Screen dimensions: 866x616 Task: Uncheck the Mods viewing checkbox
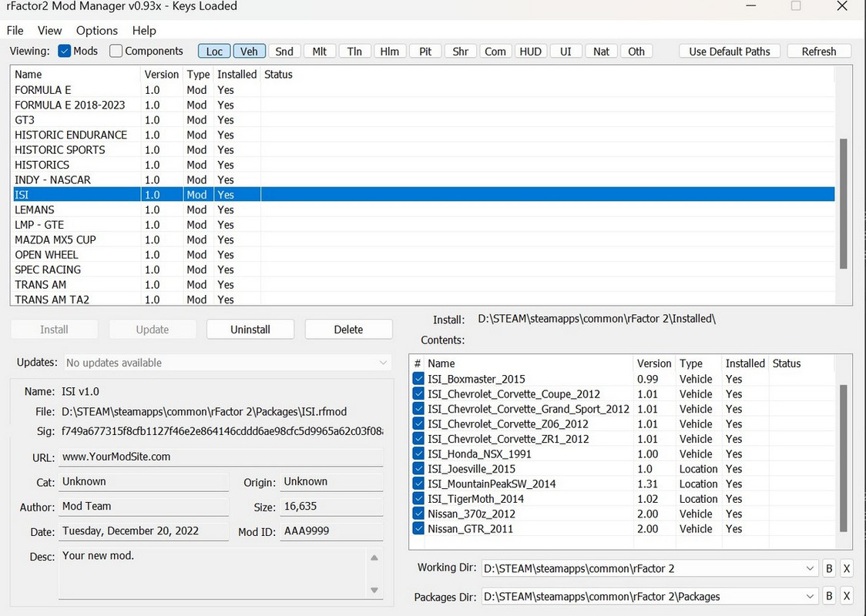pos(65,51)
